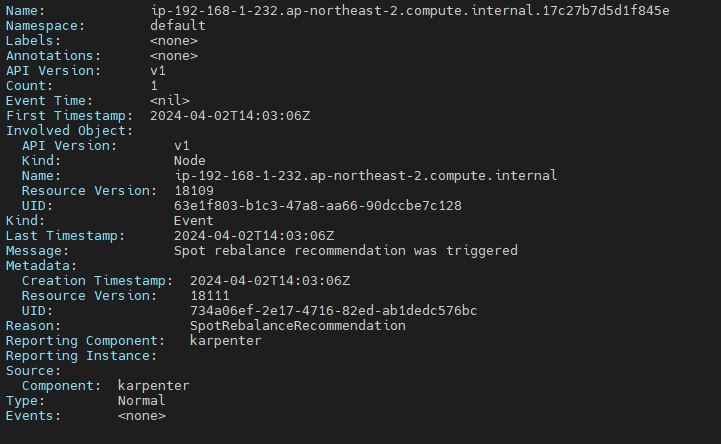This screenshot has width=721, height=444.
Task: Click the Namespace value "default"
Action: [x=178, y=25]
